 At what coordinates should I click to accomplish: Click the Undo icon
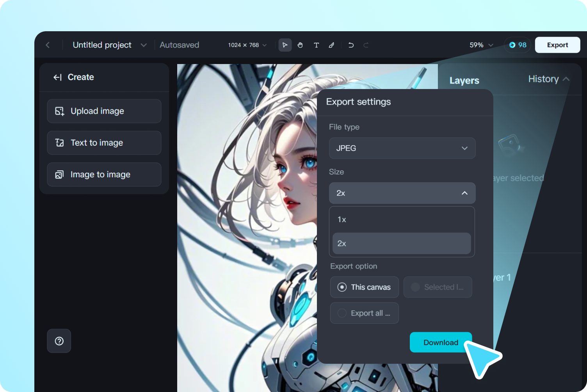[350, 45]
